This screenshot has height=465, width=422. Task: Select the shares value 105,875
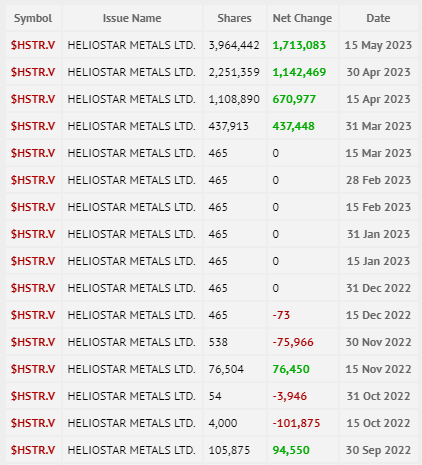(x=229, y=450)
